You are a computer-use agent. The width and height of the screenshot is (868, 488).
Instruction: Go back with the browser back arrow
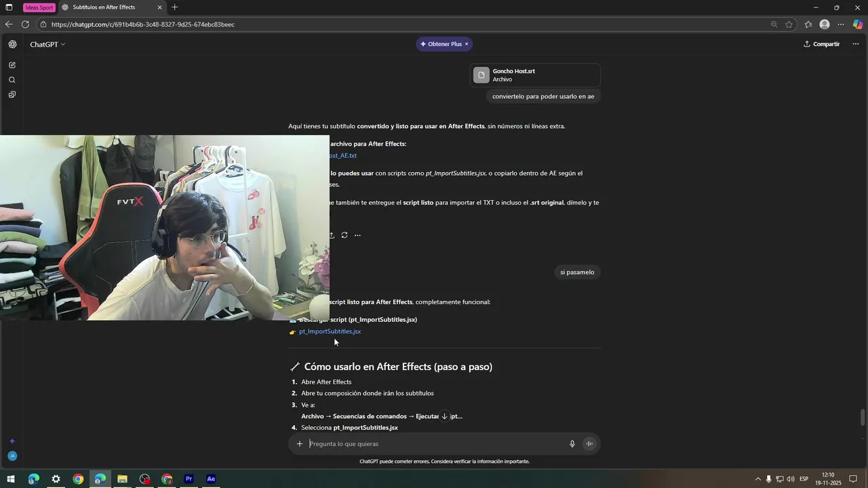[9, 24]
